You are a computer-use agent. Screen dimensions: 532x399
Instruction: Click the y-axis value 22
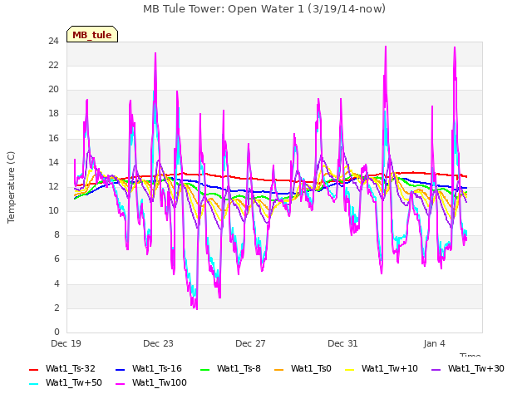point(53,65)
